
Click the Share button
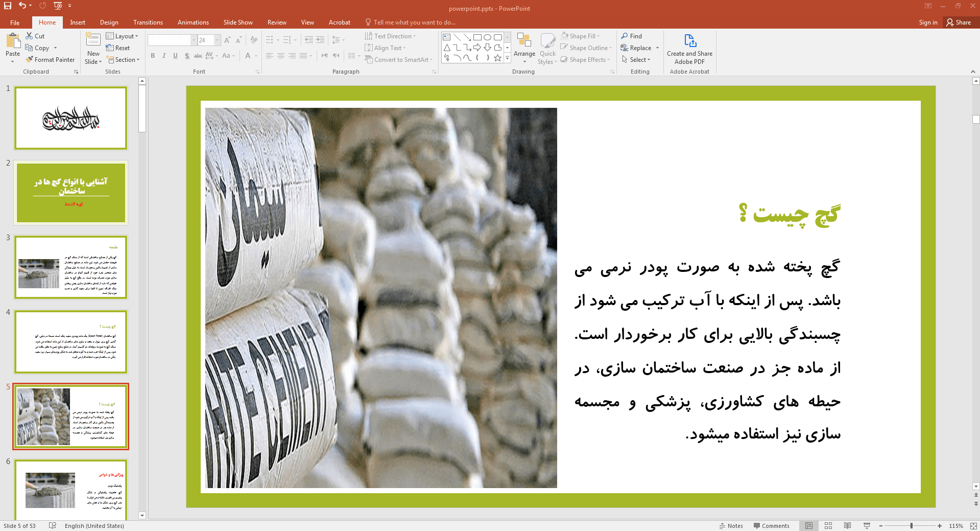click(x=959, y=22)
